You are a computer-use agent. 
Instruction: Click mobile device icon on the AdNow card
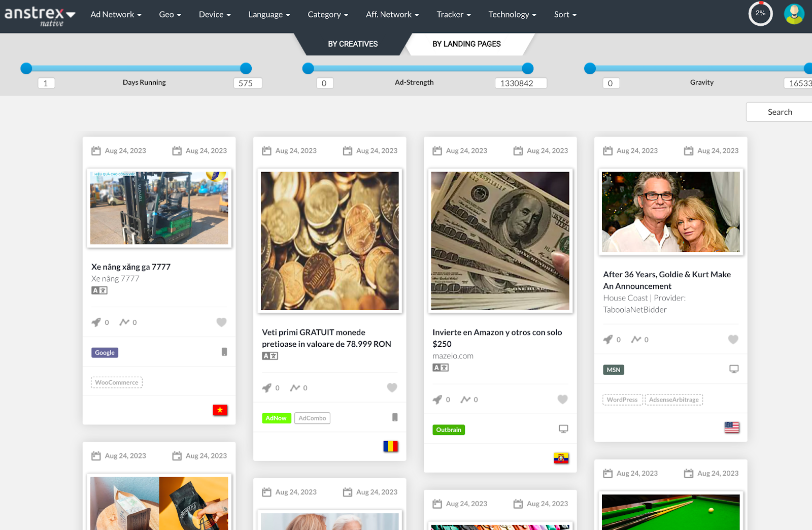395,417
